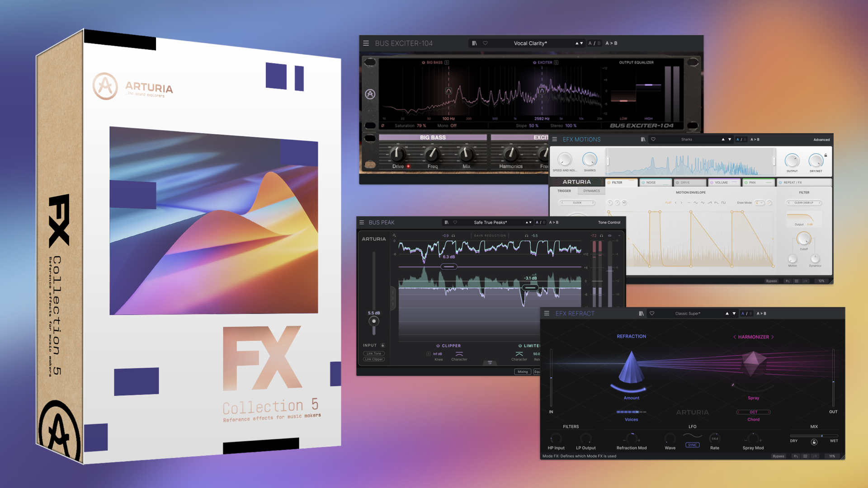This screenshot has width=868, height=488.
Task: Click the x2 envelope multiply button
Action: 624,203
